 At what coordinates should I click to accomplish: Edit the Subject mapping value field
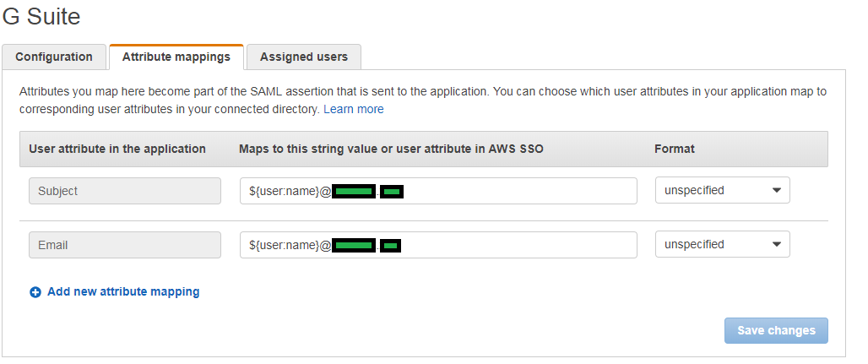click(x=438, y=191)
